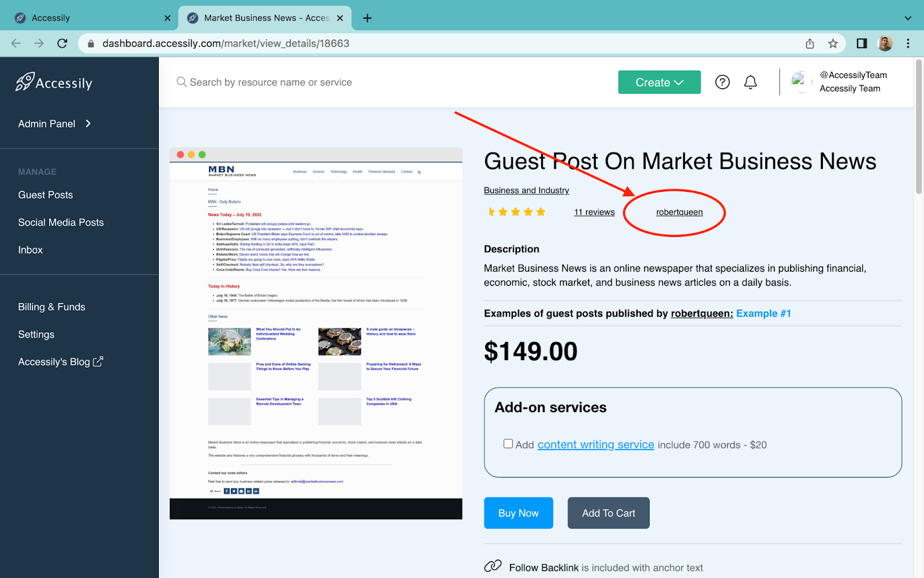Bookmark this page with the star icon
This screenshot has width=924, height=578.
[x=833, y=43]
